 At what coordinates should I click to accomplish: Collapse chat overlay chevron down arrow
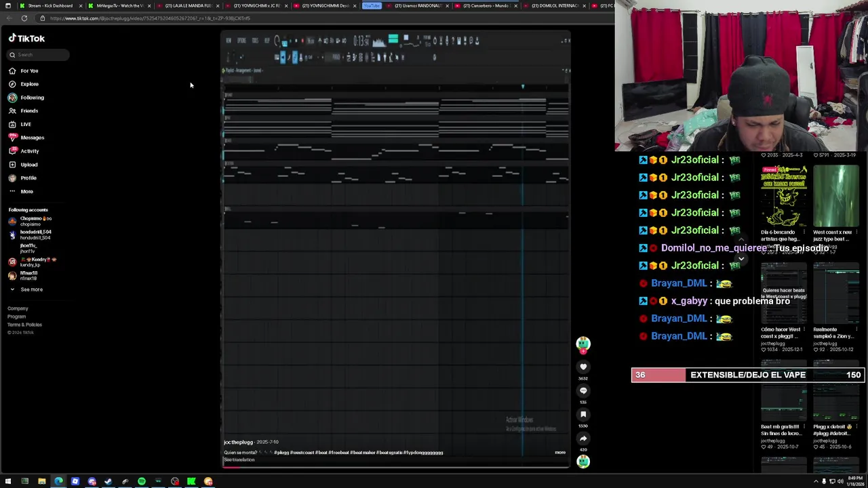741,258
